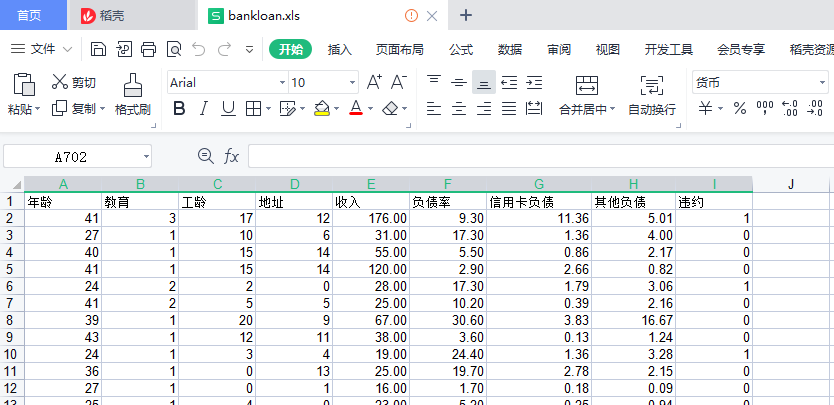This screenshot has height=405, width=834.
Task: Click the Wrap Text icon
Action: click(652, 85)
